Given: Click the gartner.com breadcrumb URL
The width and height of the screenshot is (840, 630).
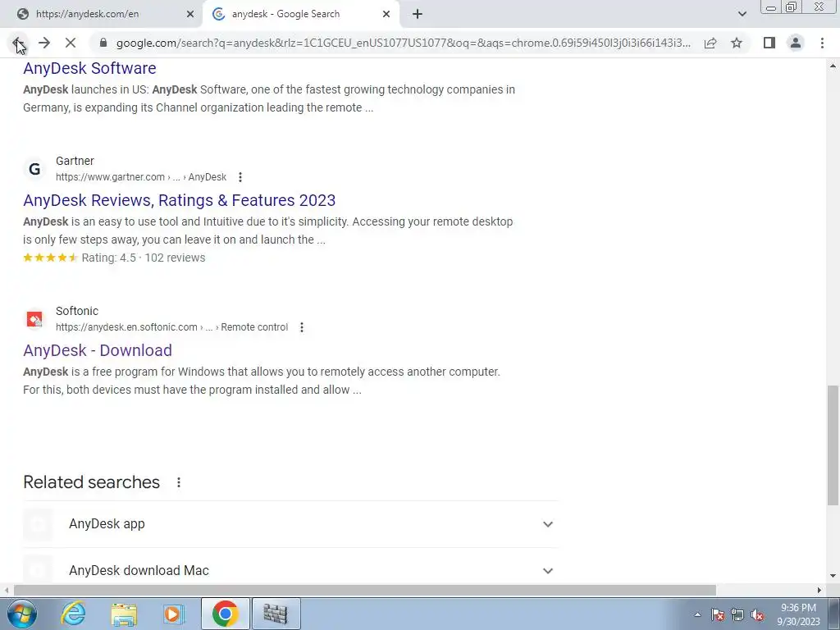Looking at the screenshot, I should (141, 177).
